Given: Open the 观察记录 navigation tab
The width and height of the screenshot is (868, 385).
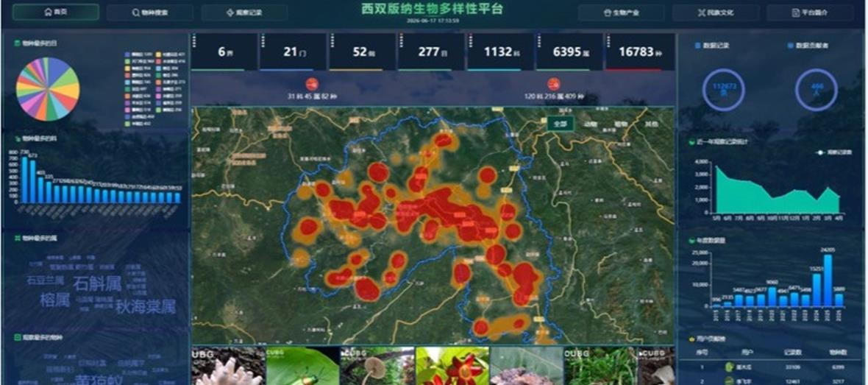Looking at the screenshot, I should point(244,13).
